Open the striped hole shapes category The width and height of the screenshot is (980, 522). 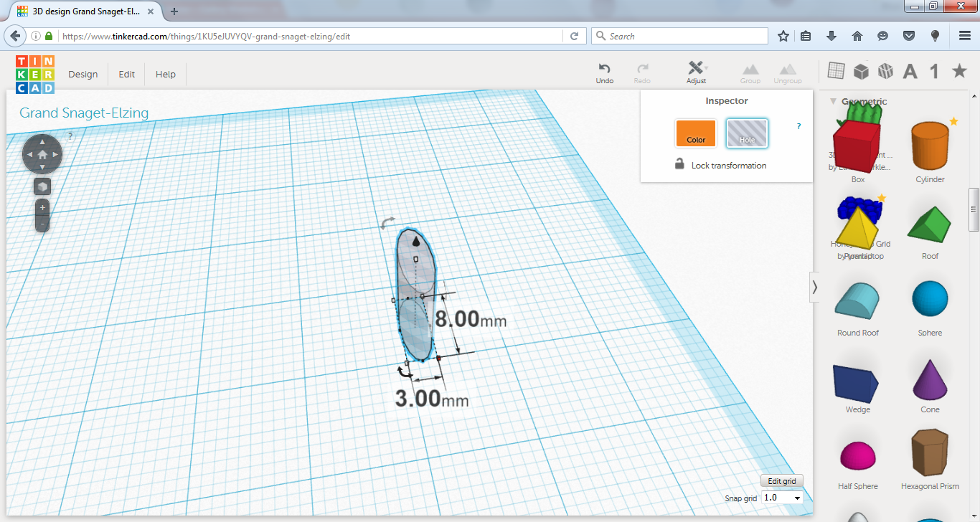pyautogui.click(x=885, y=71)
